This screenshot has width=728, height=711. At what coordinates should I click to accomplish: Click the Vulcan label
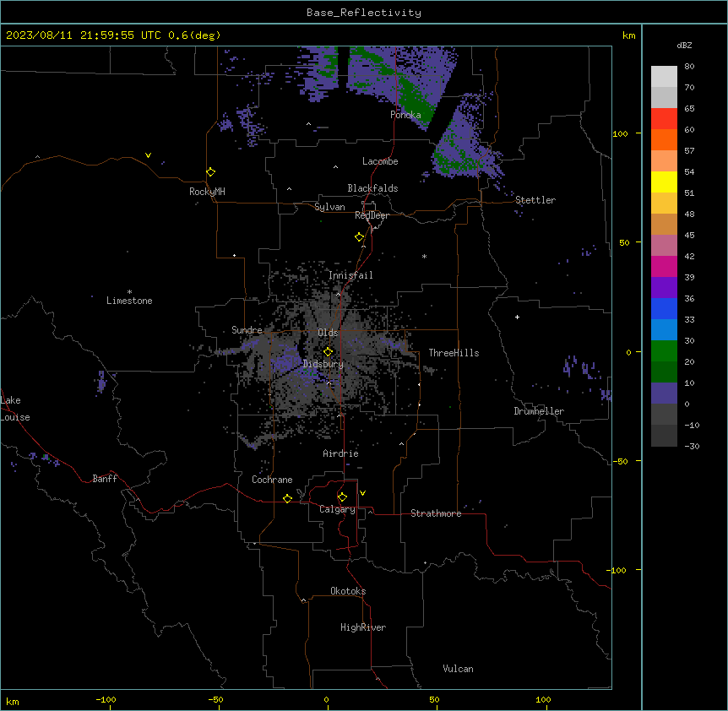click(459, 669)
